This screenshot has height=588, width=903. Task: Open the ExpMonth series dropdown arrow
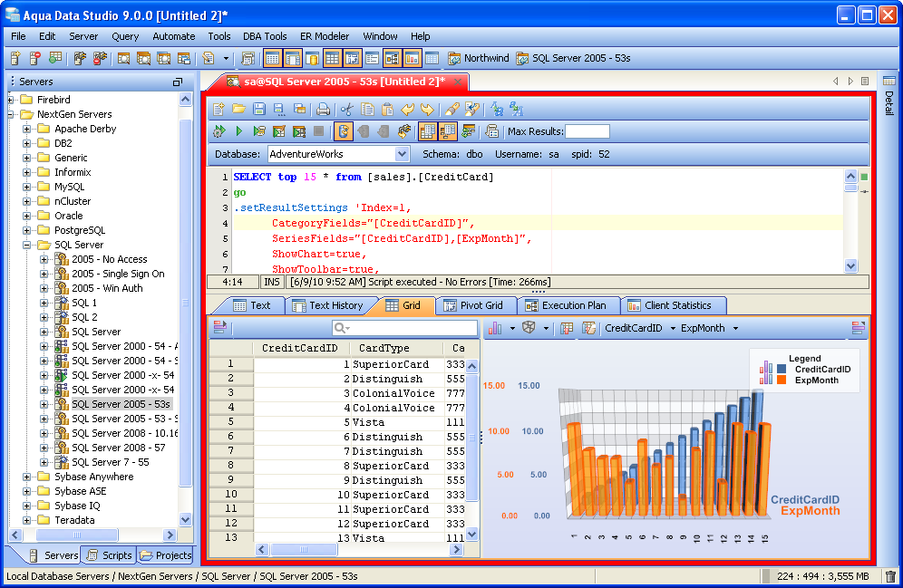click(735, 328)
